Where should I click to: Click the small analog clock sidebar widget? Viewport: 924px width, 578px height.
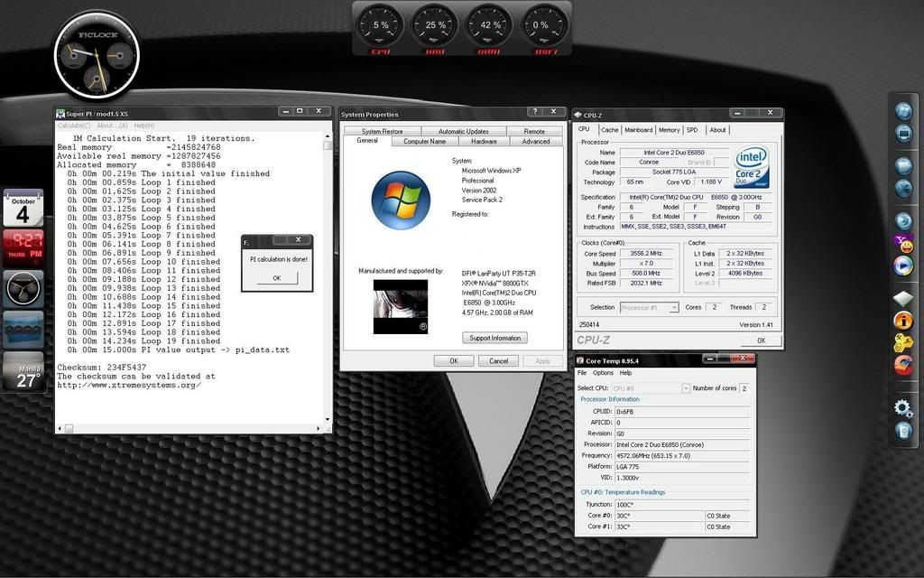pyautogui.click(x=23, y=288)
